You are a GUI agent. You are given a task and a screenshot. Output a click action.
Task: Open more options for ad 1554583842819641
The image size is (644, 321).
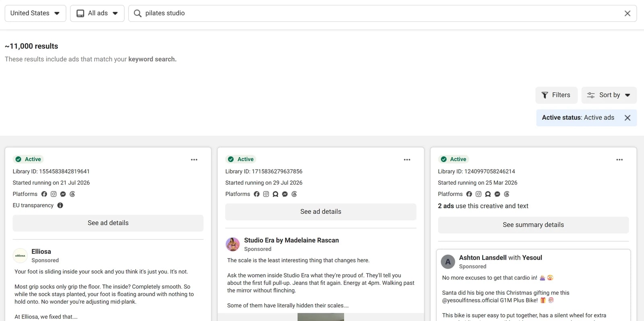[x=194, y=159]
